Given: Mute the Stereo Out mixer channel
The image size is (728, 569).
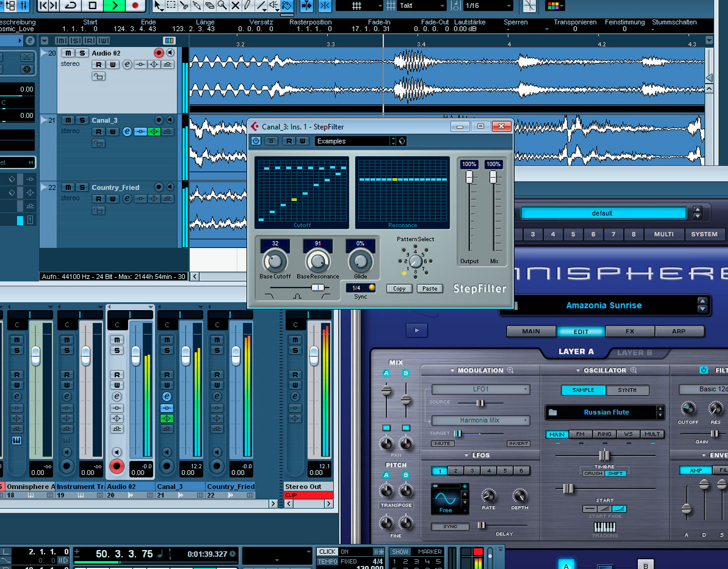Looking at the screenshot, I should (295, 339).
